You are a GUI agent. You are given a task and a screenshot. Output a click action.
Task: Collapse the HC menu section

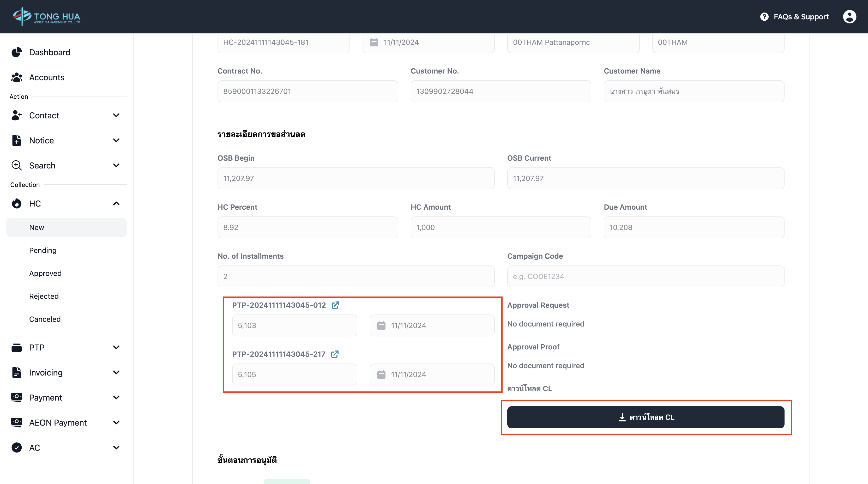pos(116,203)
